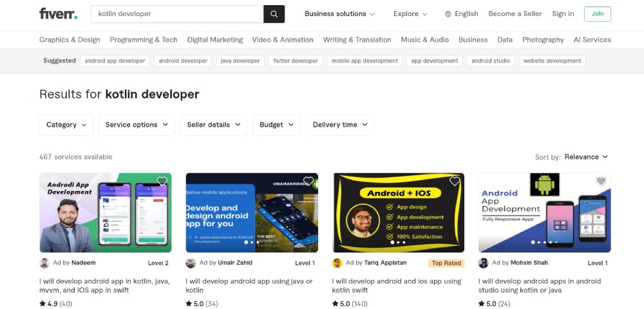Open Nadeem's Android App Development thumbnail

(x=106, y=212)
